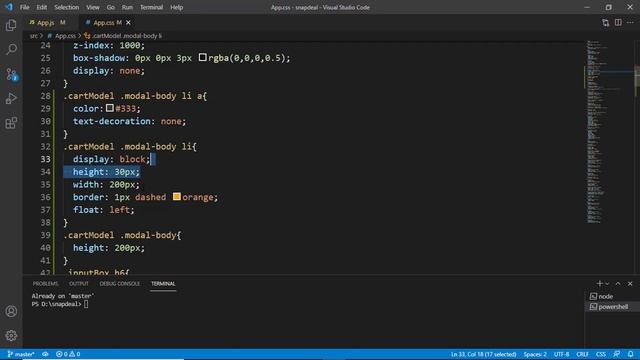
Task: Create a new terminal with plus icon
Action: click(x=599, y=283)
